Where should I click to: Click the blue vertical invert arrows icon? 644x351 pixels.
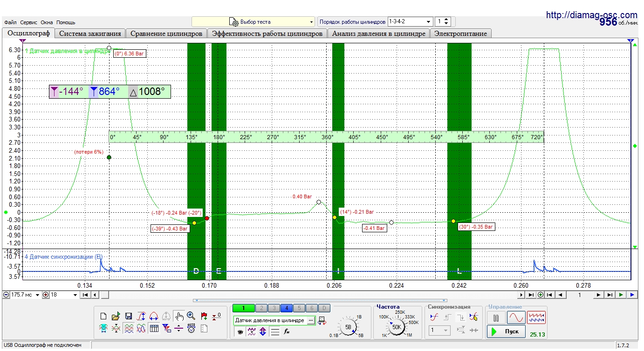(x=263, y=332)
